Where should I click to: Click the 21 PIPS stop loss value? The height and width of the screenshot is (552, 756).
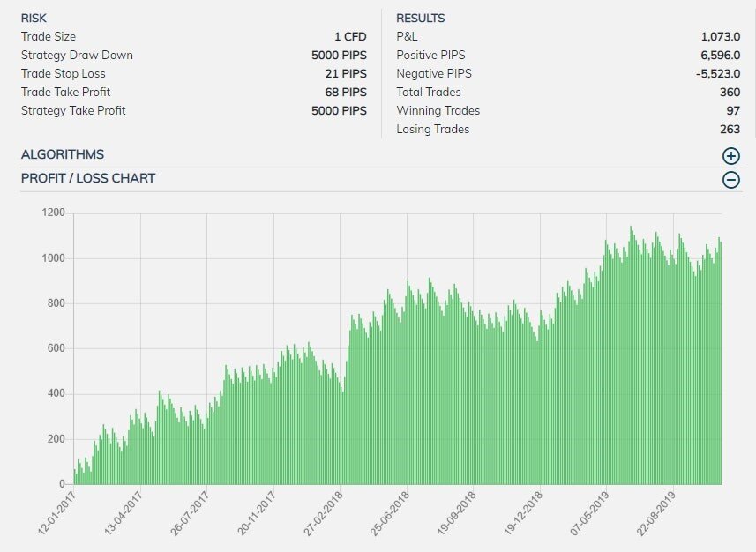coord(346,74)
